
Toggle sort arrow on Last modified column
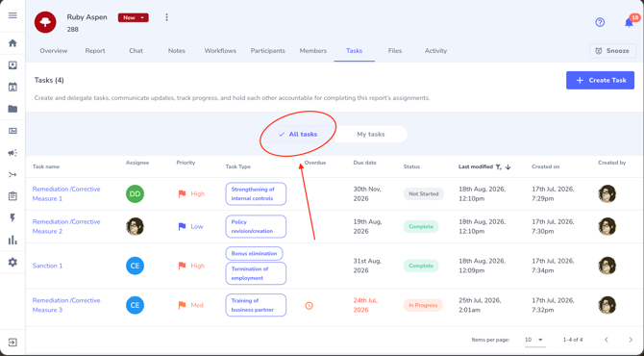pyautogui.click(x=508, y=166)
